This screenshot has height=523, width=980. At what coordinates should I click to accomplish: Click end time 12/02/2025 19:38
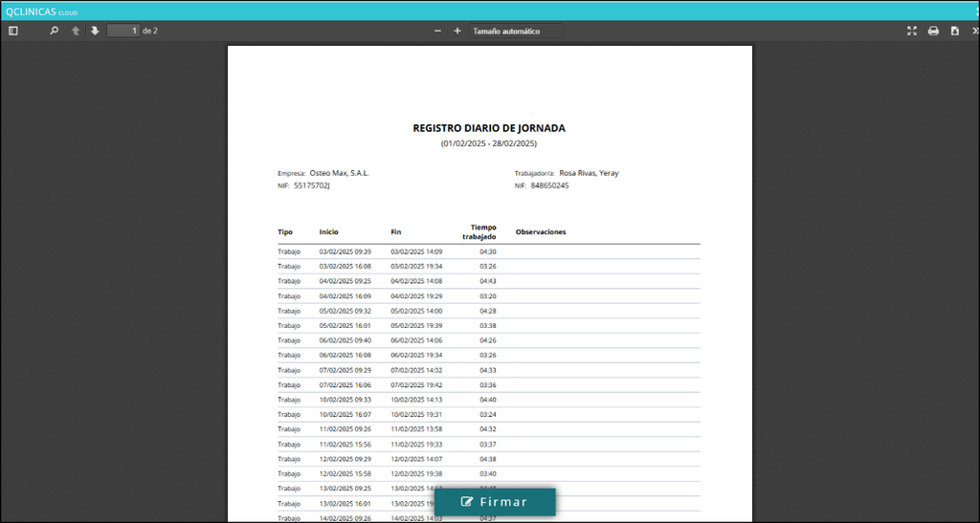(x=416, y=473)
